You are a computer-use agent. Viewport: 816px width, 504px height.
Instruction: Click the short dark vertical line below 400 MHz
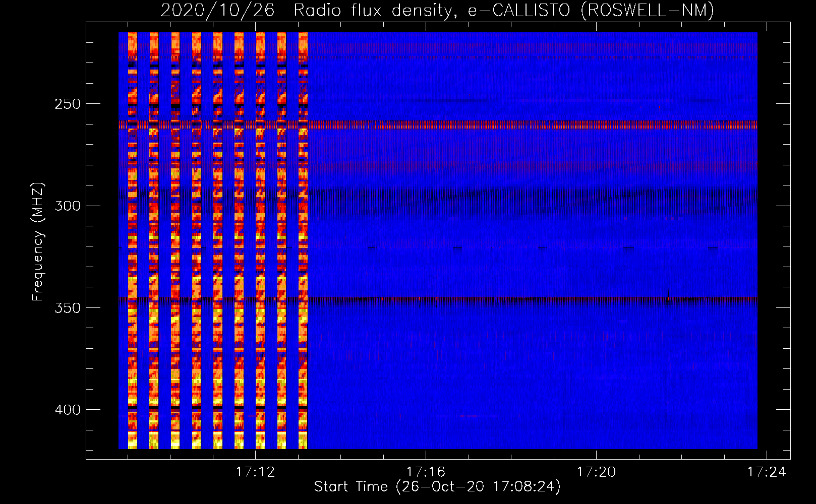[x=429, y=430]
